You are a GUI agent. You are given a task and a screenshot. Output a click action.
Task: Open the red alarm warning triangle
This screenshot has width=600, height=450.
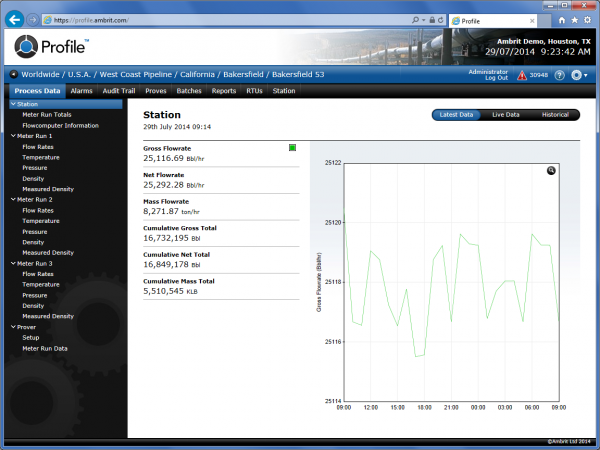click(522, 75)
